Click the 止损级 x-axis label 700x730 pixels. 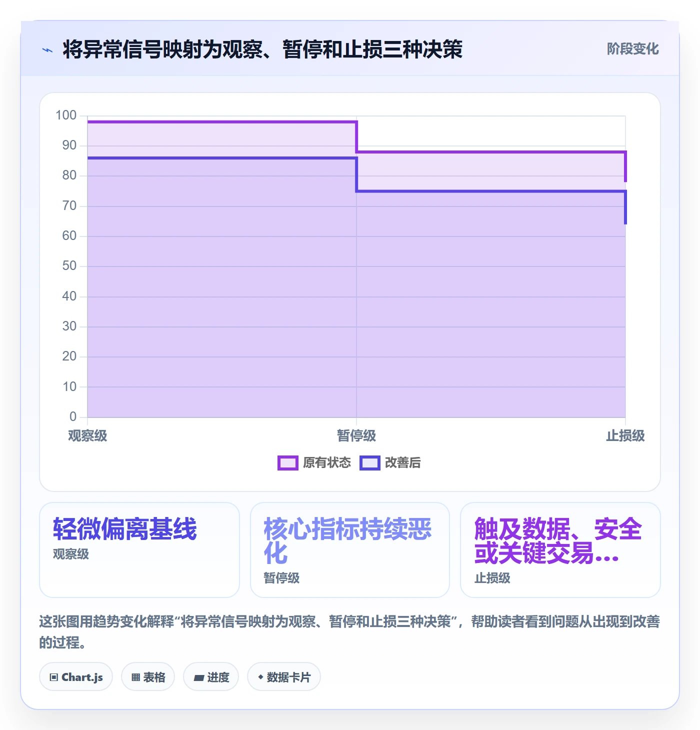(625, 436)
